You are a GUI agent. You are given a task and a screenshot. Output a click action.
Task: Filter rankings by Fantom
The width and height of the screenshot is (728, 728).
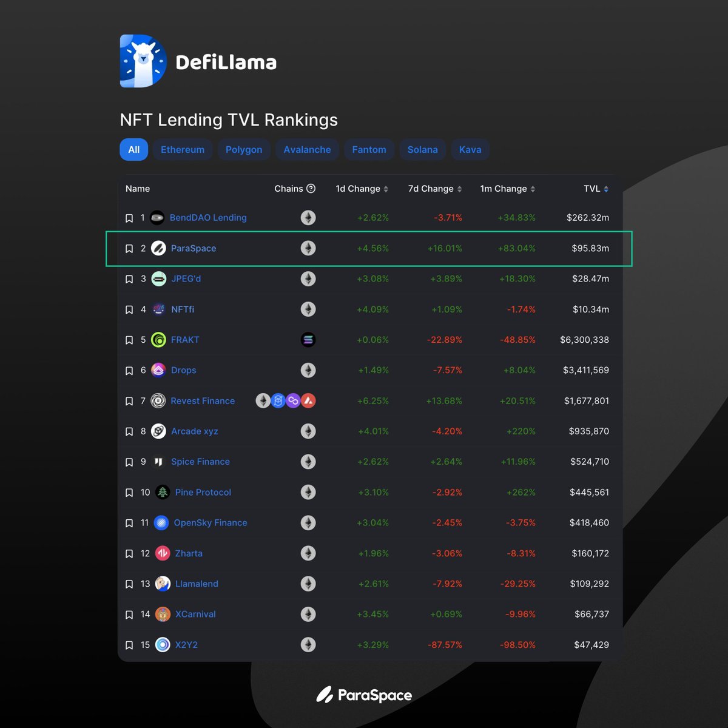coord(369,150)
